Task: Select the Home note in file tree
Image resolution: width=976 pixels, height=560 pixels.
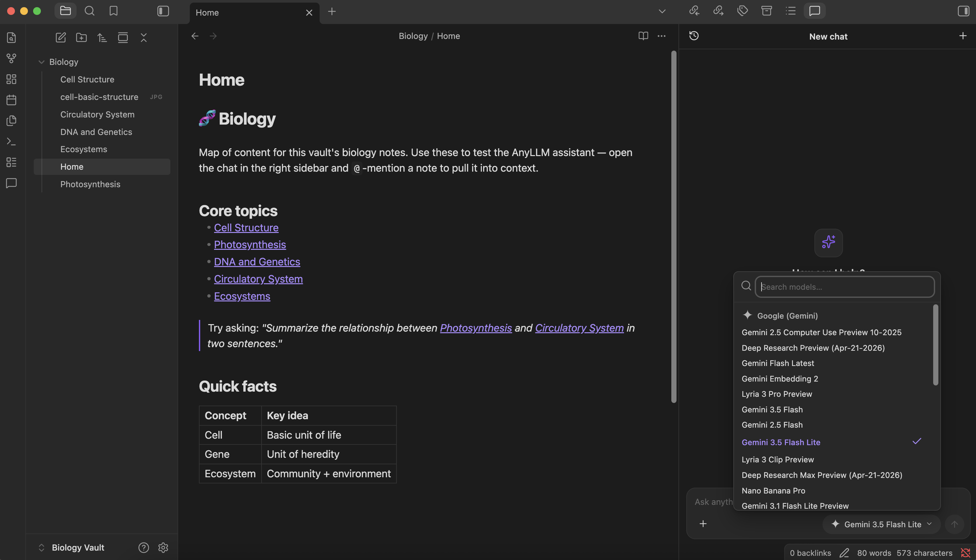Action: 102,166
